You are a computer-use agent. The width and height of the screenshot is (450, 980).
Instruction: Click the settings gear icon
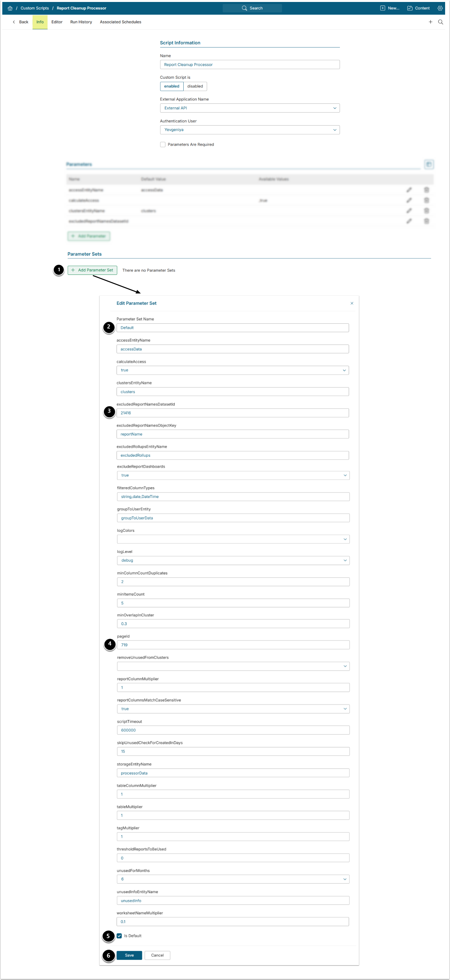point(440,8)
